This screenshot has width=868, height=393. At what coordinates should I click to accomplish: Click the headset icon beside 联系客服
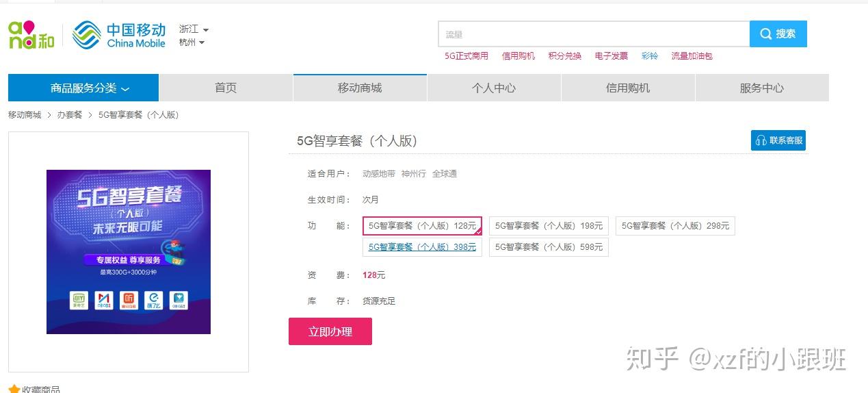click(761, 140)
